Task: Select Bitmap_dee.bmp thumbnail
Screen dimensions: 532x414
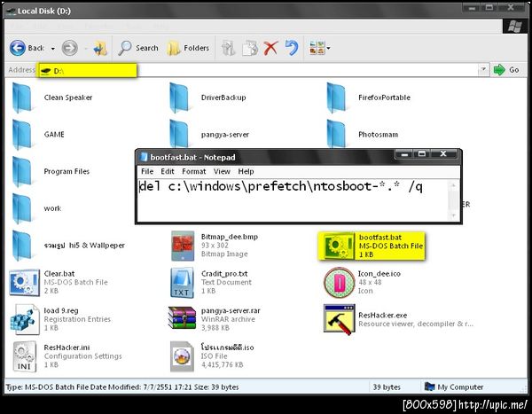Action: click(183, 246)
